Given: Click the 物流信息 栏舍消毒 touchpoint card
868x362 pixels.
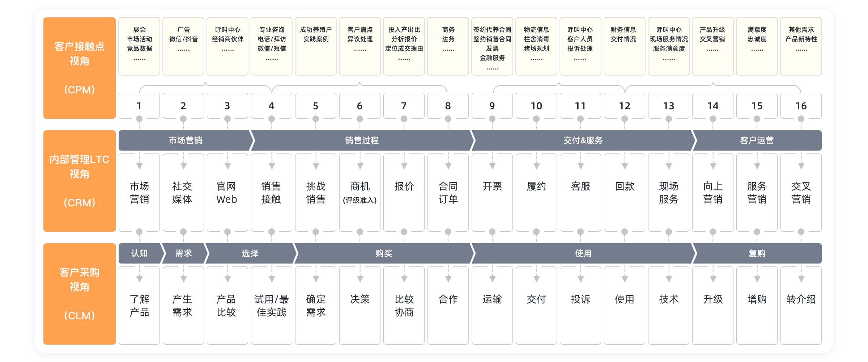Looking at the screenshot, I should [x=536, y=46].
